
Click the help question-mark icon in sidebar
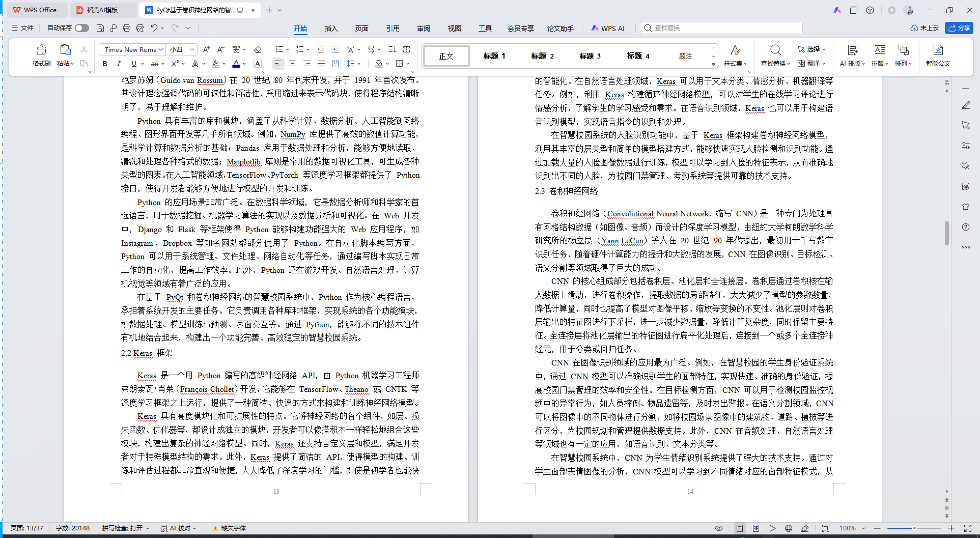[966, 227]
